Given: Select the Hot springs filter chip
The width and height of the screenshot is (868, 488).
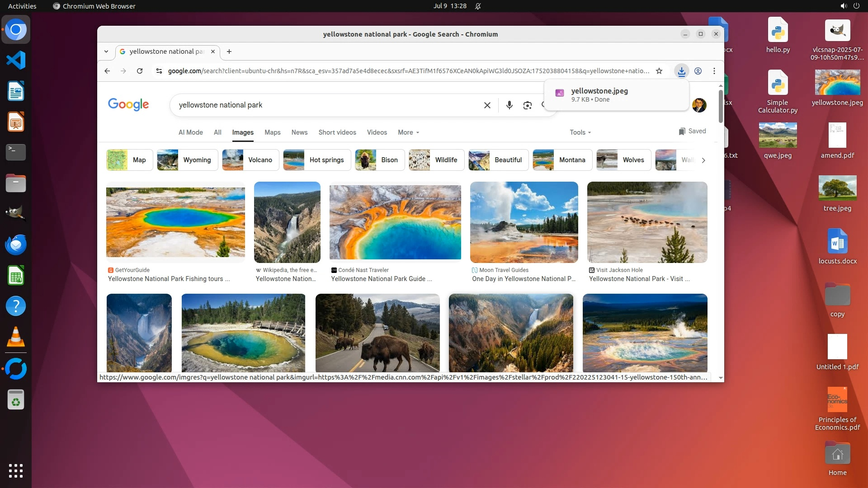Looking at the screenshot, I should [x=317, y=160].
